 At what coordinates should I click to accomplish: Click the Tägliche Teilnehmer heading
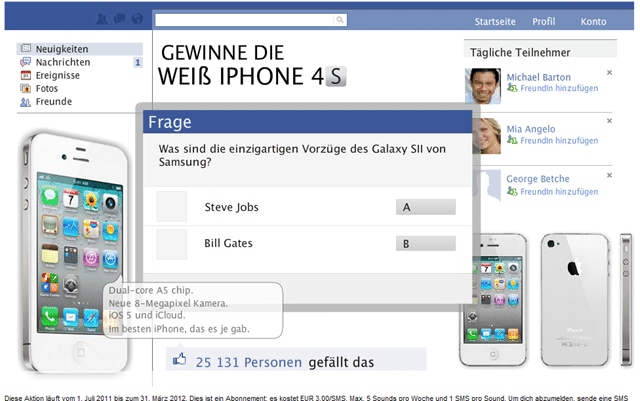tap(520, 52)
